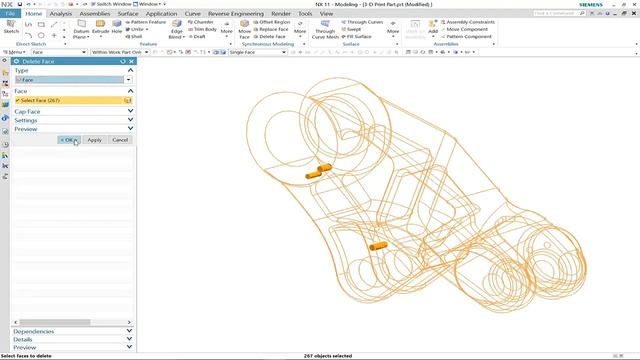Cancel the Delete Face dialog
This screenshot has height=360, width=640.
click(x=120, y=140)
